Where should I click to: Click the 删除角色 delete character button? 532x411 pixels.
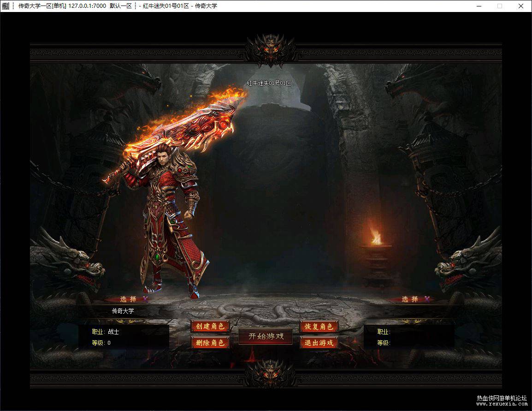click(210, 343)
